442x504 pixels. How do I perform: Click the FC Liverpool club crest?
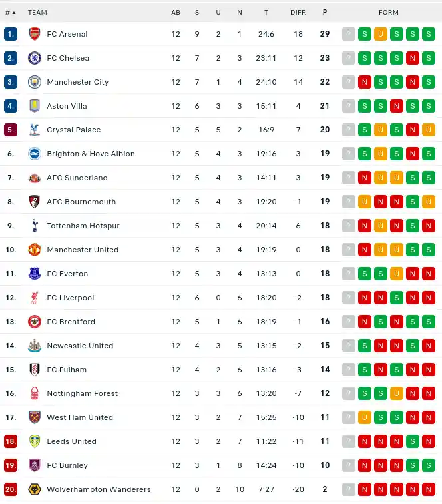(x=35, y=298)
